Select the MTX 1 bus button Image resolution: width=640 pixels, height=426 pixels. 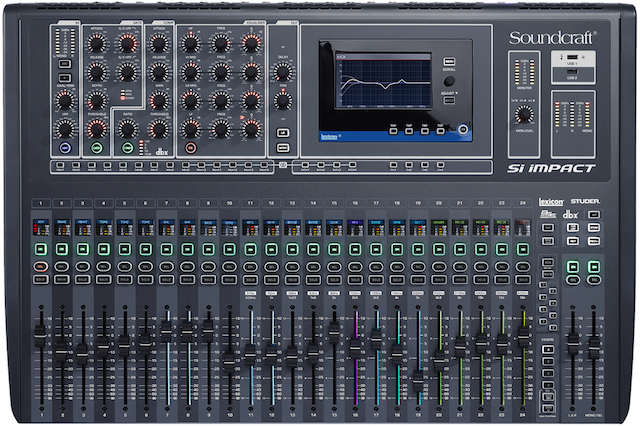305,165
